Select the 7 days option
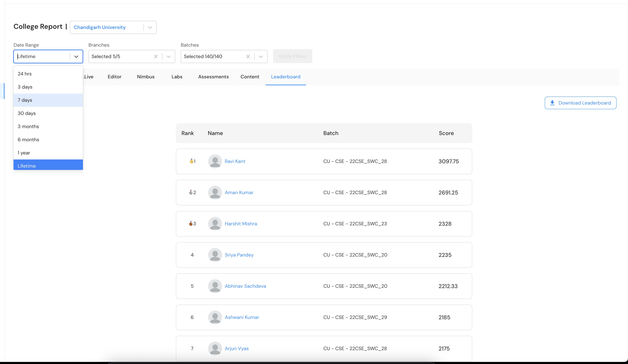The width and height of the screenshot is (628, 364). click(25, 100)
